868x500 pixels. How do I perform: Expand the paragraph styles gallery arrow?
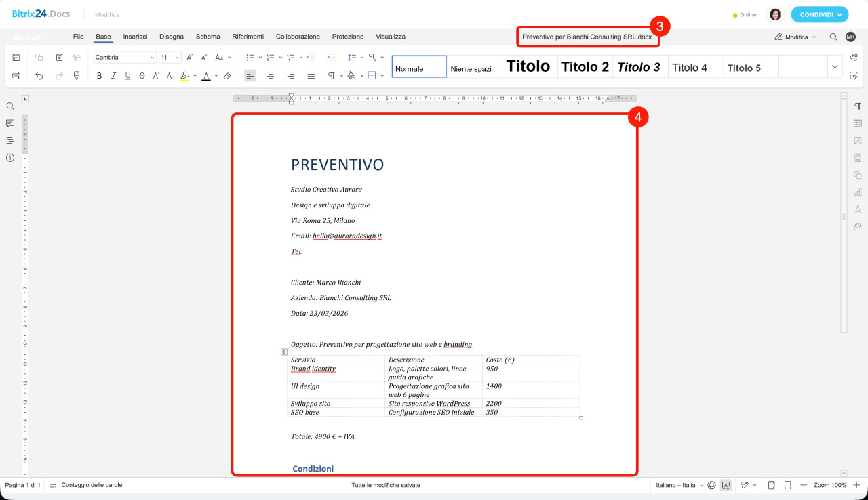point(835,66)
